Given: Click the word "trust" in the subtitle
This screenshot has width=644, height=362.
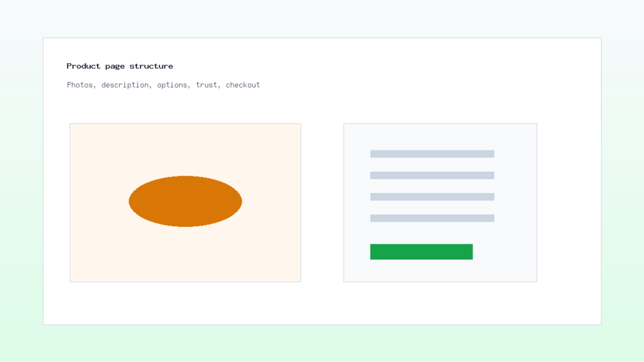Looking at the screenshot, I should (x=206, y=85).
